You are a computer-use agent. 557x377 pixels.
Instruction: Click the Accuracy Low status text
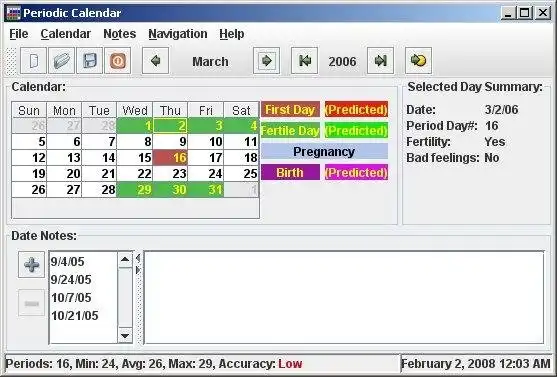[260, 364]
